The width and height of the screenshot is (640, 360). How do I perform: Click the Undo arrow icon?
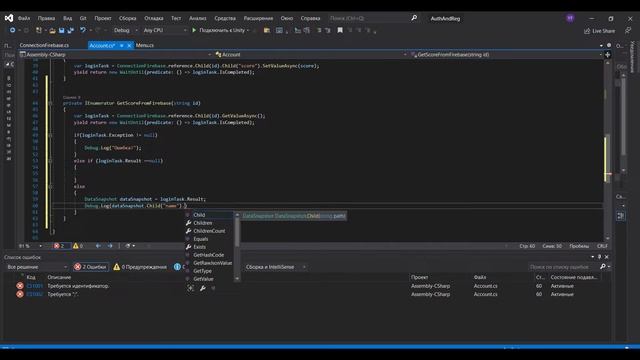tap(83, 30)
